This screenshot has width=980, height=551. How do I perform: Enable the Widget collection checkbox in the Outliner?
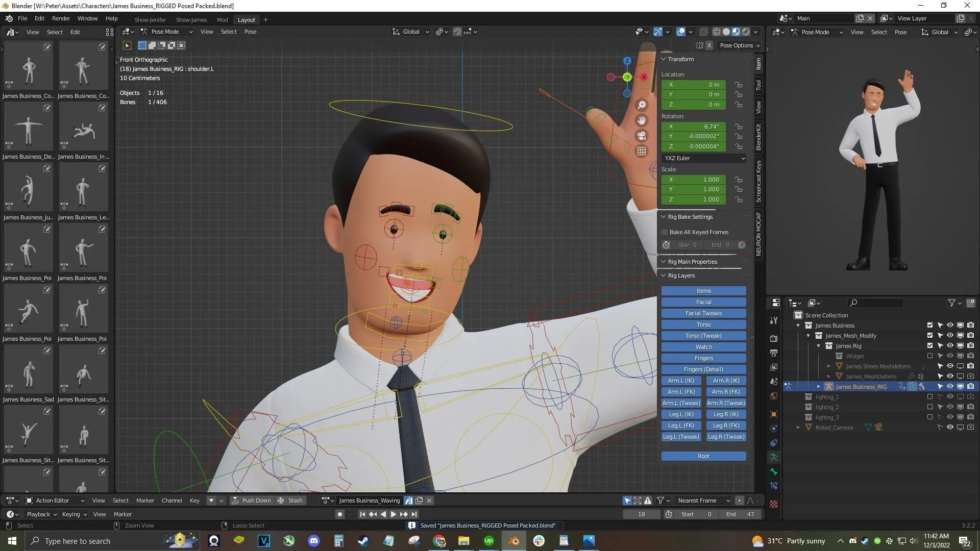pos(930,356)
